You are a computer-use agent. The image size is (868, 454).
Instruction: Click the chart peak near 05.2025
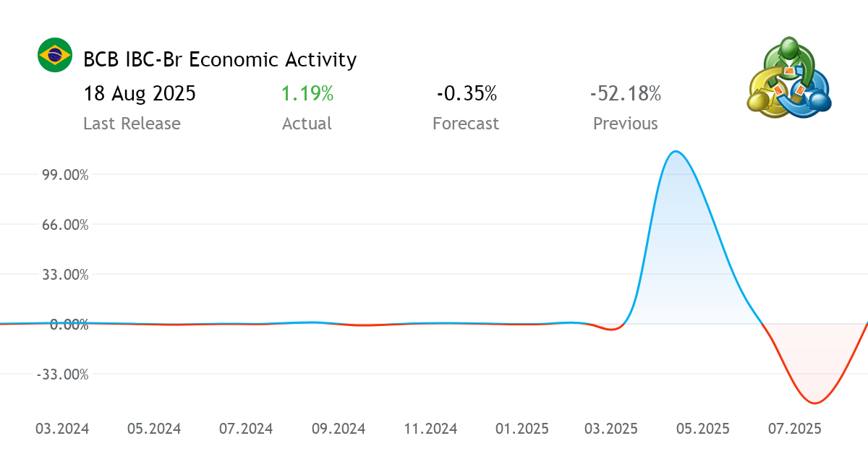tap(675, 152)
